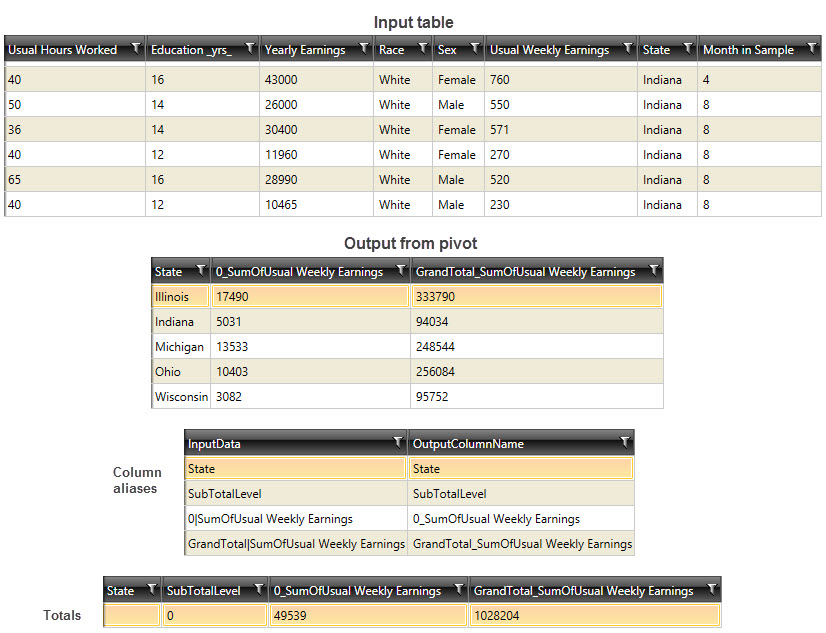Click the empty State cell in Totals
Viewport: 826px width, 633px height.
(x=132, y=615)
